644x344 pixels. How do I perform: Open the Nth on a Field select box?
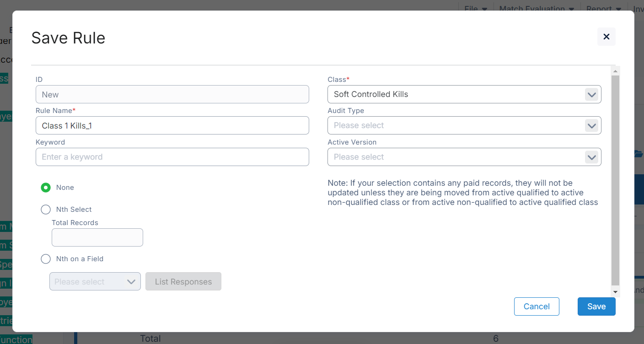pos(95,282)
